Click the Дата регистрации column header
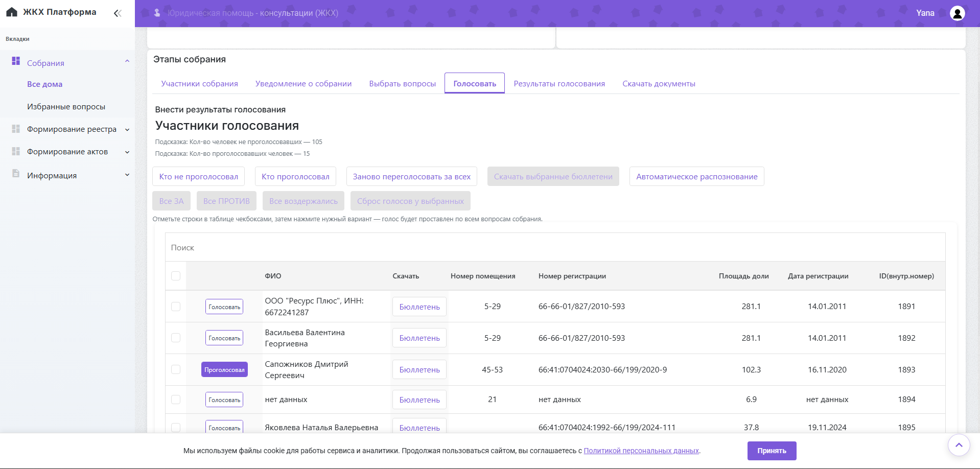 (x=818, y=276)
